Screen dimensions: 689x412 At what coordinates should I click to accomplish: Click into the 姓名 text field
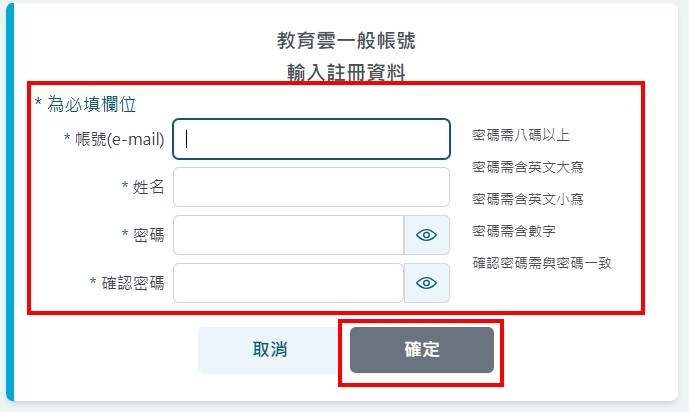(311, 187)
